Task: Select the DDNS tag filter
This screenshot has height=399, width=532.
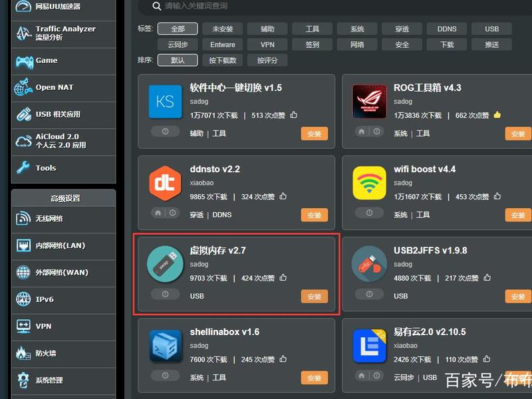Action: [447, 29]
